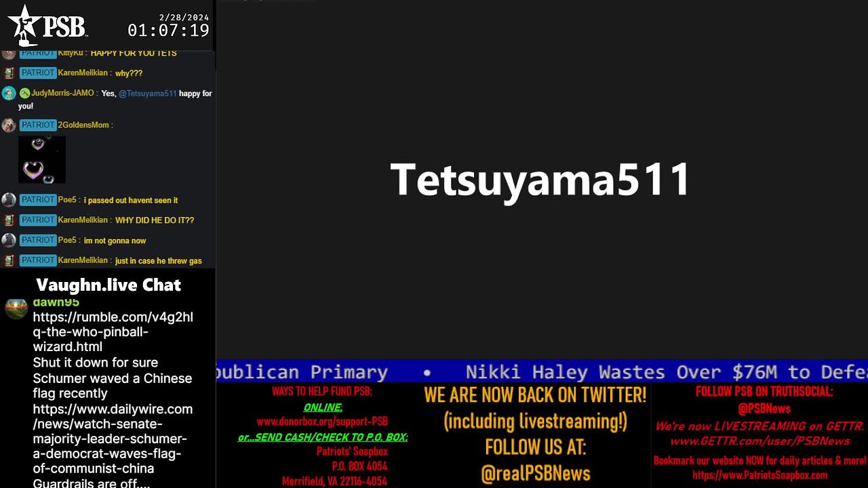This screenshot has width=868, height=488.
Task: Open the hearts image posted by 2GoldensMom
Action: [x=42, y=160]
